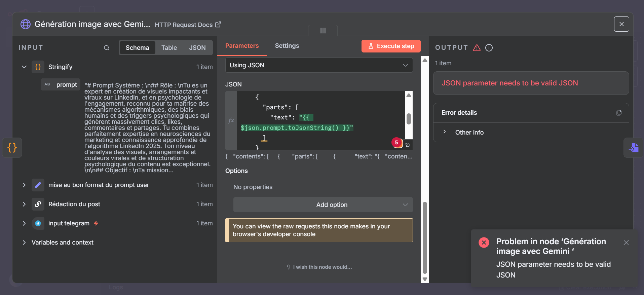Select the Parameters tab
The width and height of the screenshot is (644, 295).
[242, 46]
